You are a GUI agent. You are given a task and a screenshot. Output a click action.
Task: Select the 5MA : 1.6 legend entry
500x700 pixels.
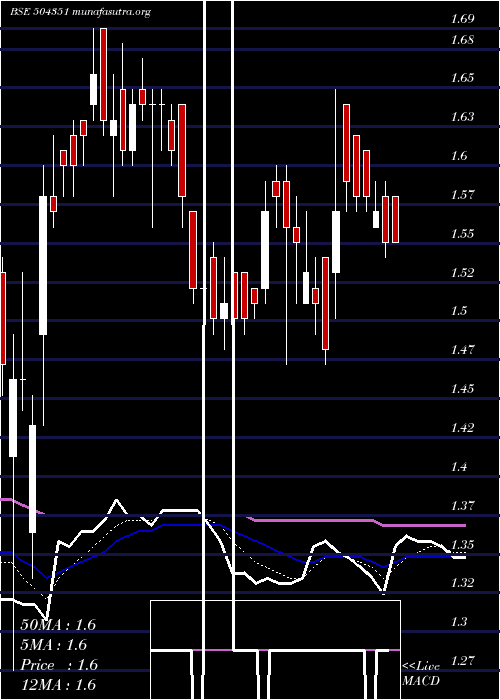(x=54, y=645)
